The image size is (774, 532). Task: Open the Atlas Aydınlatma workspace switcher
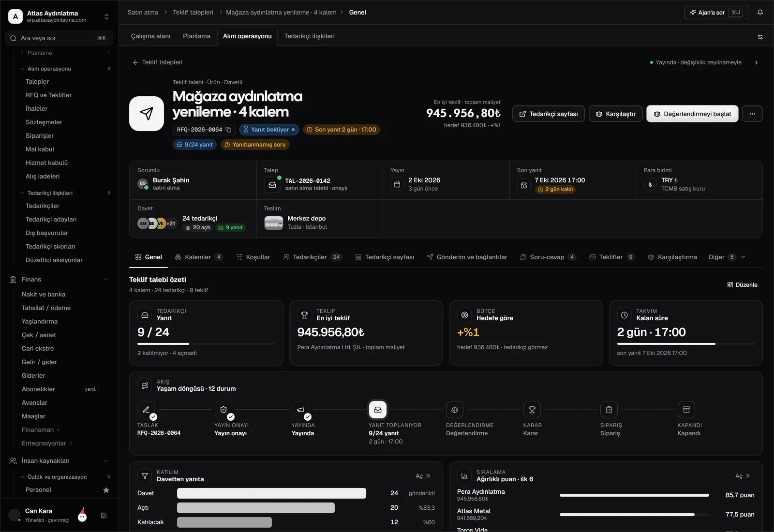[x=59, y=16]
